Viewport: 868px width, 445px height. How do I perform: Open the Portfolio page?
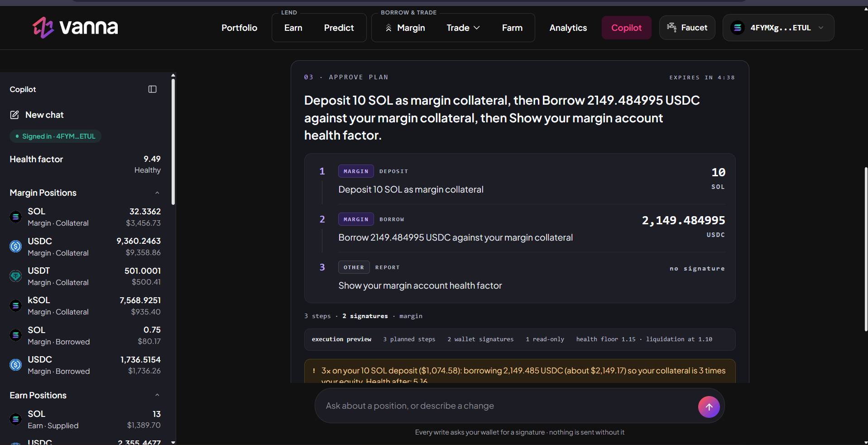pos(239,28)
